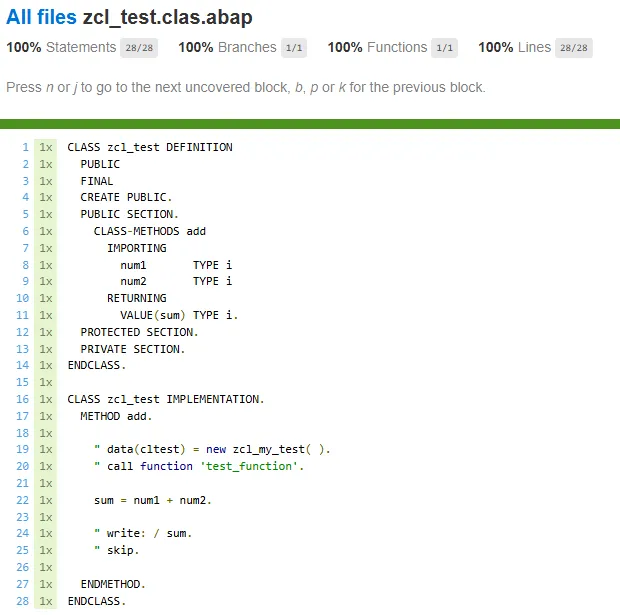This screenshot has width=620, height=615.
Task: Click the 1x hit count on line 17
Action: pos(46,416)
